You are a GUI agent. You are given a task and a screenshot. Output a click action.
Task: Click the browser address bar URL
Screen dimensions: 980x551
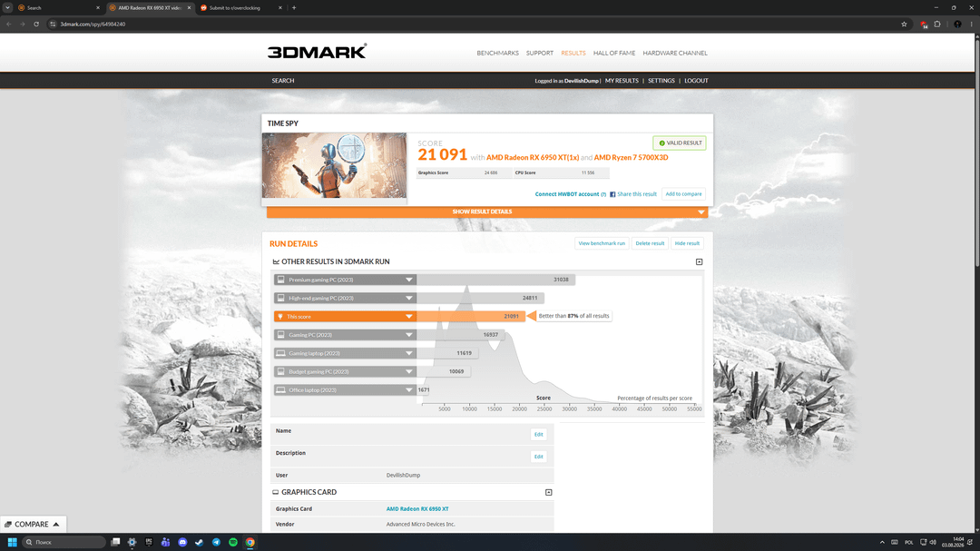coord(93,25)
